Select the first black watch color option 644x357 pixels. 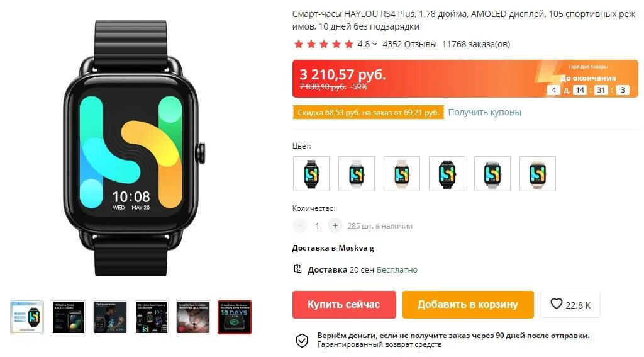[x=311, y=174]
